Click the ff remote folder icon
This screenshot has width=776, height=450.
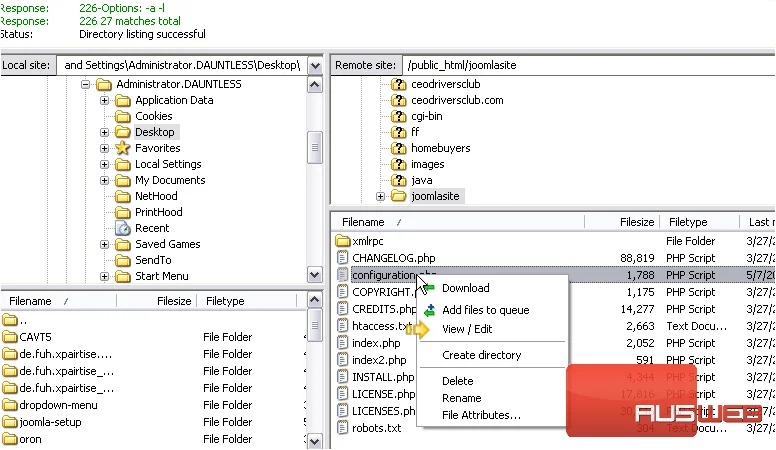click(x=398, y=132)
